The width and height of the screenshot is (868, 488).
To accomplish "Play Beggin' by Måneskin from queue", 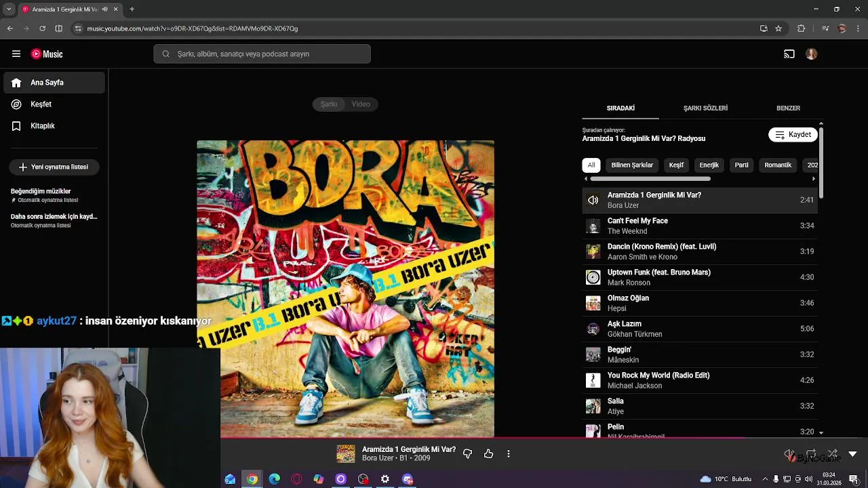I will click(700, 354).
